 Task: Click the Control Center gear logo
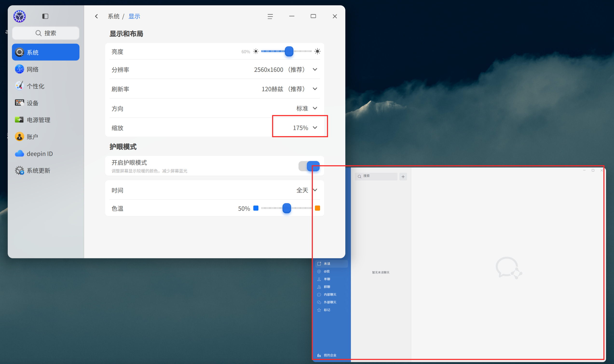[x=19, y=16]
